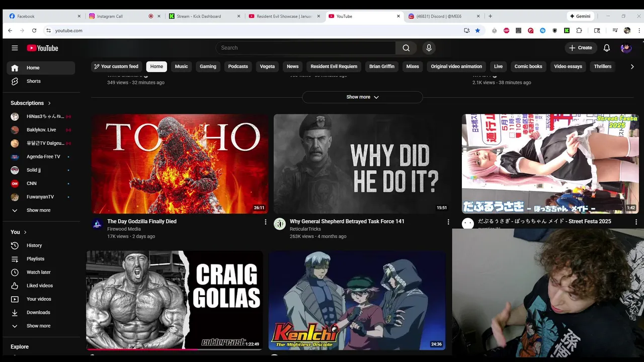Viewport: 644px width, 362px height.
Task: Open YouTube notifications bell
Action: (607, 48)
